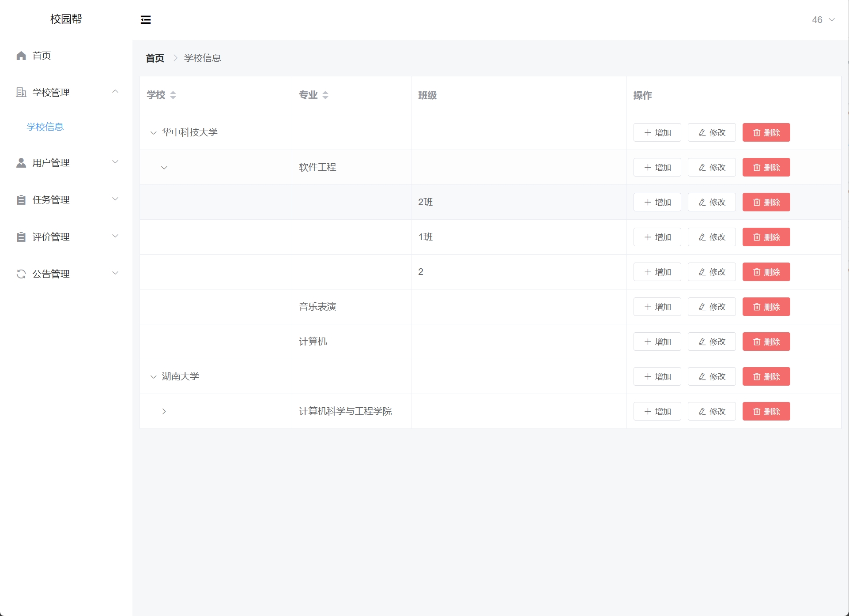Sort the table by 学校 column arrows
The image size is (849, 616).
[x=173, y=95]
